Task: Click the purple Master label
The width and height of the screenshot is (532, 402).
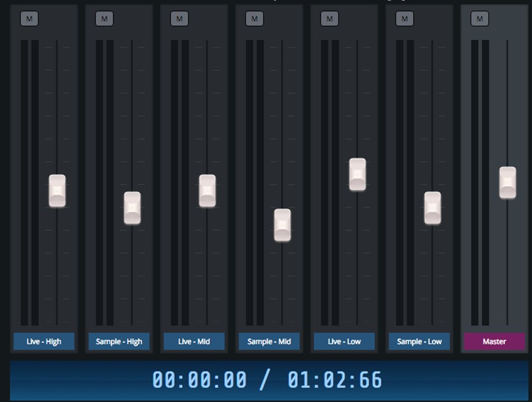Action: (x=494, y=341)
